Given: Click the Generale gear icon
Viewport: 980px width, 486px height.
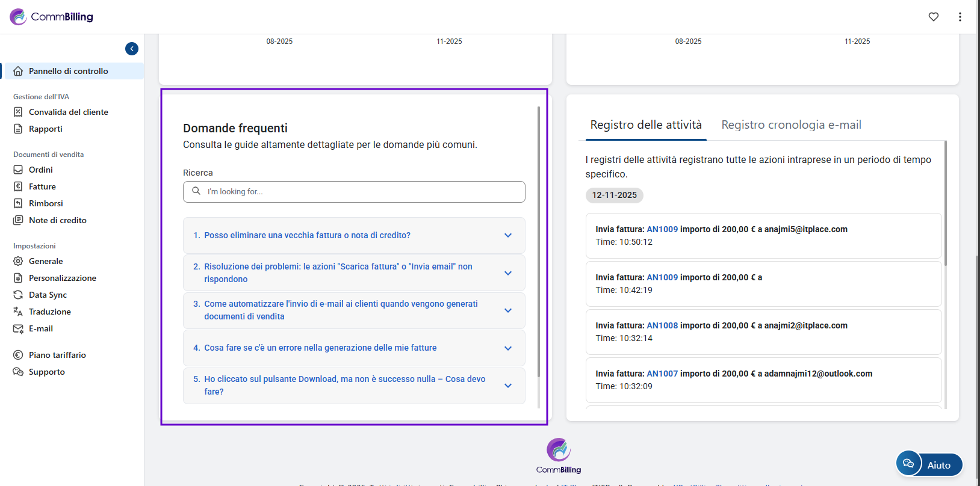Looking at the screenshot, I should pyautogui.click(x=18, y=261).
